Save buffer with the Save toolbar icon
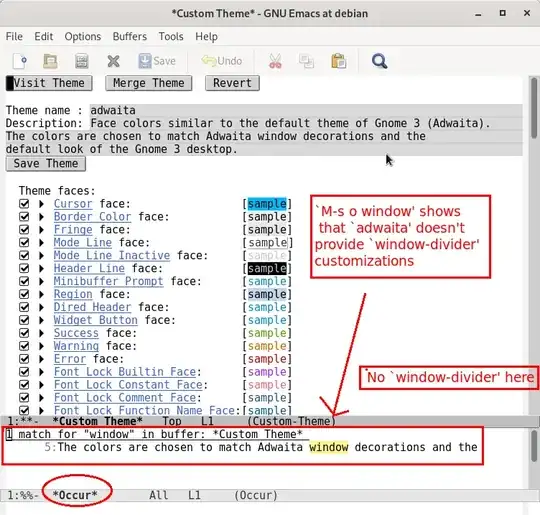540x515 pixels. [x=157, y=61]
